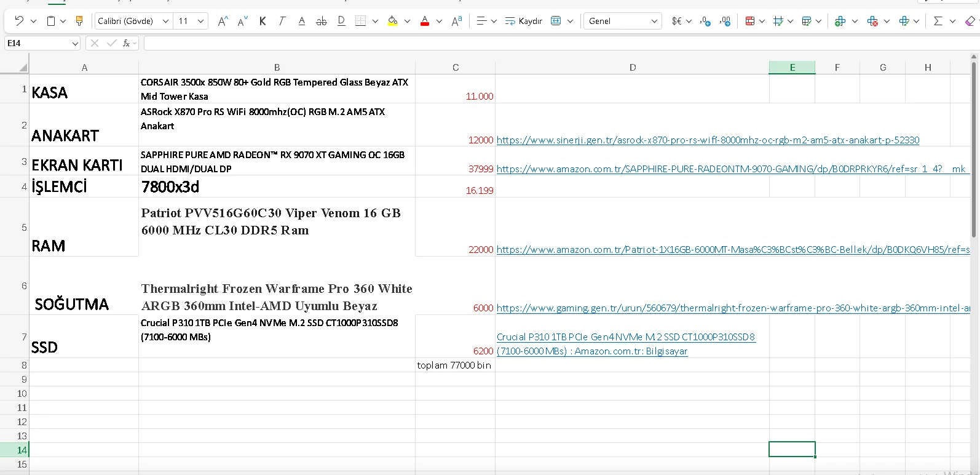Select the 'toplam 77000 bin' cell
The width and height of the screenshot is (980, 475).
pyautogui.click(x=456, y=365)
